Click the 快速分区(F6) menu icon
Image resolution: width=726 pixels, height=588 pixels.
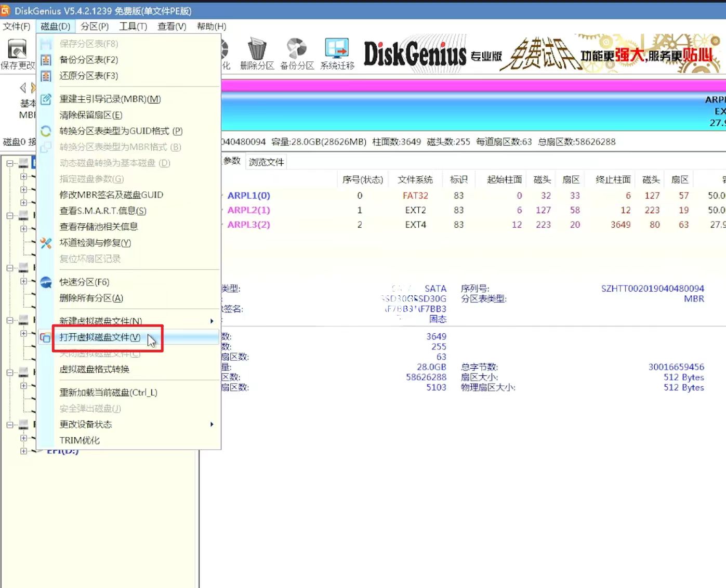pyautogui.click(x=46, y=282)
